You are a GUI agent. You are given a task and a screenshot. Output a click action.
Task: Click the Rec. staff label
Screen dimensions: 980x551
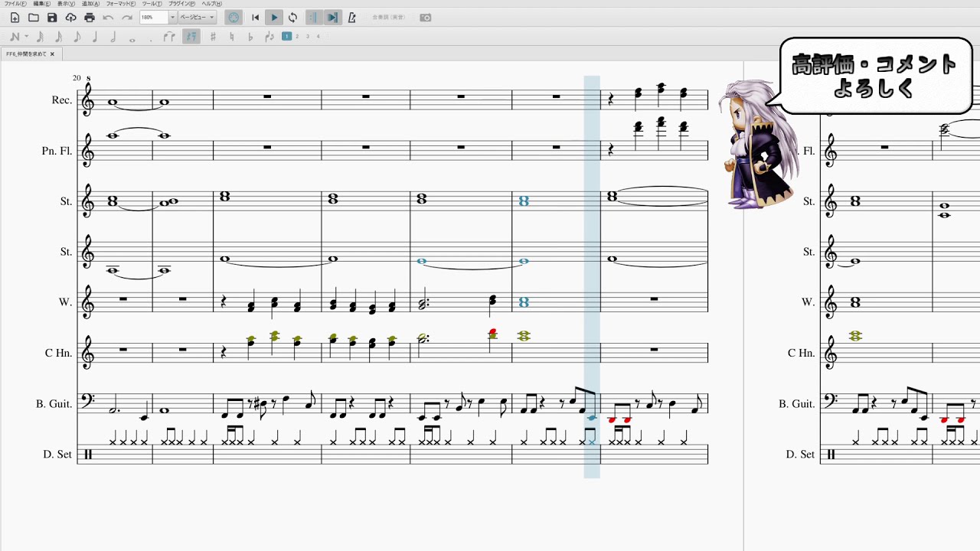pos(62,100)
